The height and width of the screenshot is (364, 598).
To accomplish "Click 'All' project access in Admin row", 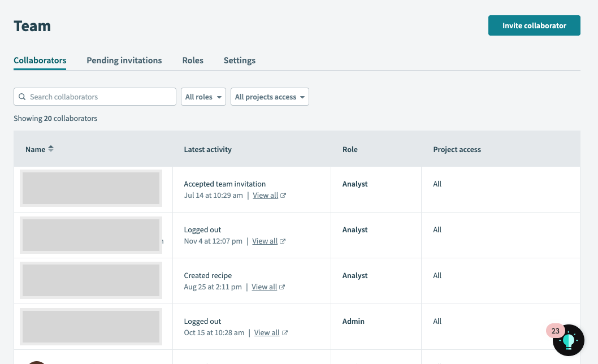I will [437, 321].
